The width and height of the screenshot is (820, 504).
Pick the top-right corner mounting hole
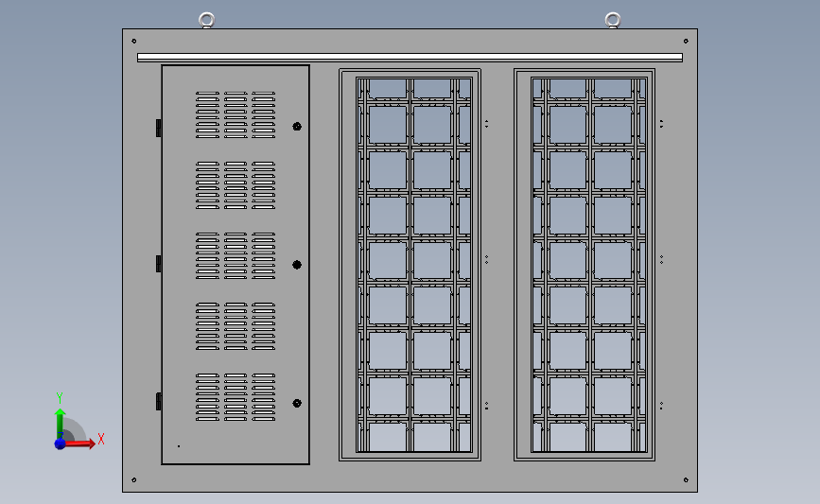(x=686, y=41)
